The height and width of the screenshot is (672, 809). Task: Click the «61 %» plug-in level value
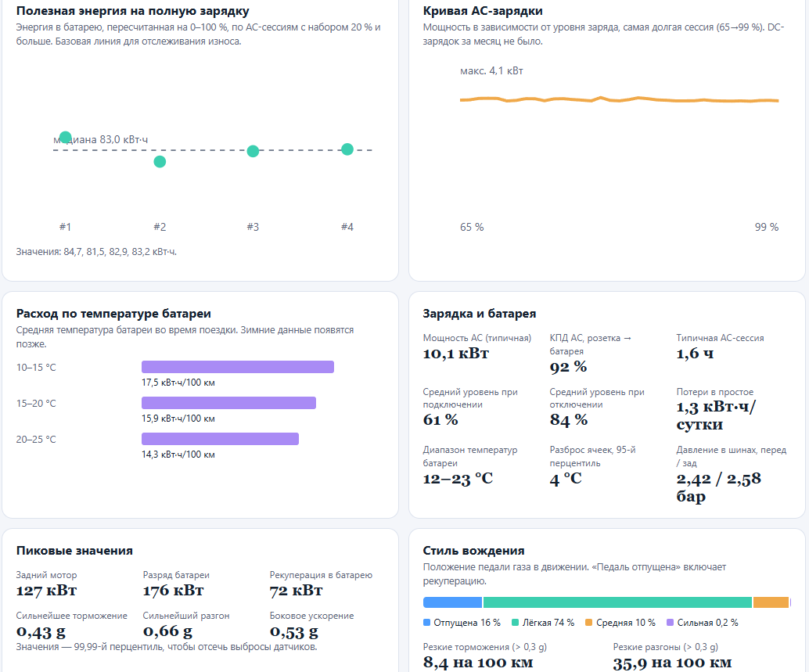[440, 420]
